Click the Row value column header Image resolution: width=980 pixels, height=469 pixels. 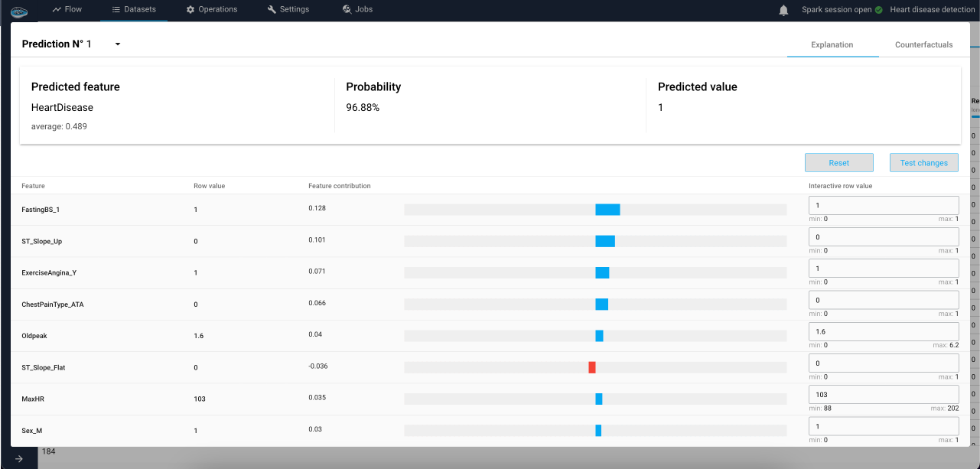click(x=210, y=186)
